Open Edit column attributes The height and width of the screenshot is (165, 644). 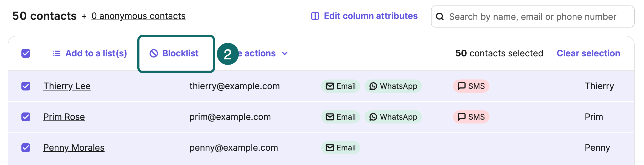point(370,16)
